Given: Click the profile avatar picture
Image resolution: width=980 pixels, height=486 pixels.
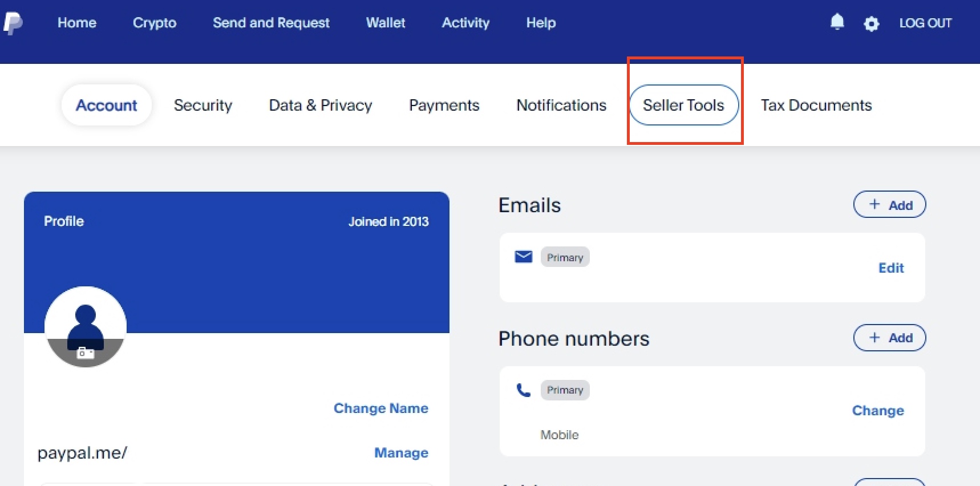Looking at the screenshot, I should 86,326.
